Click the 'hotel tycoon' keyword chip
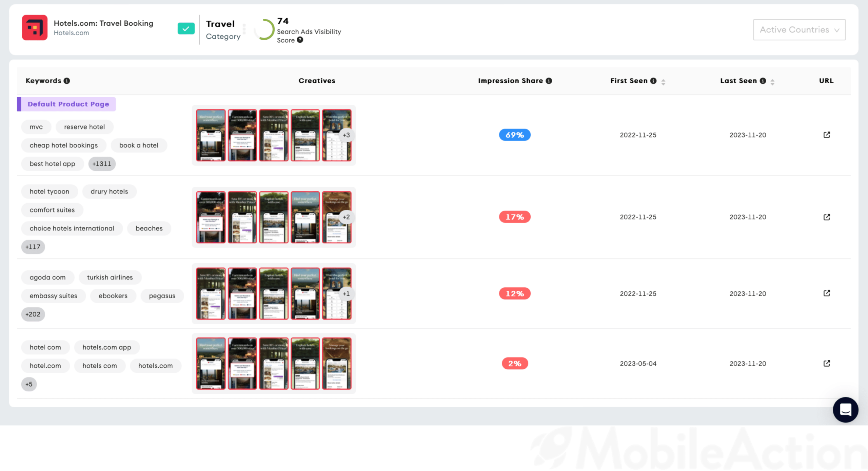Viewport: 868px width, 471px height. pos(50,191)
